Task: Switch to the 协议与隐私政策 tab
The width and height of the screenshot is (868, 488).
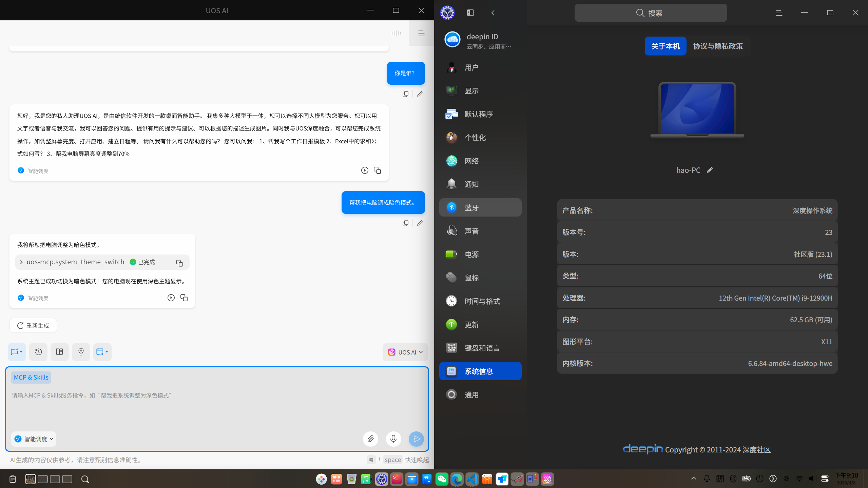Action: (718, 46)
